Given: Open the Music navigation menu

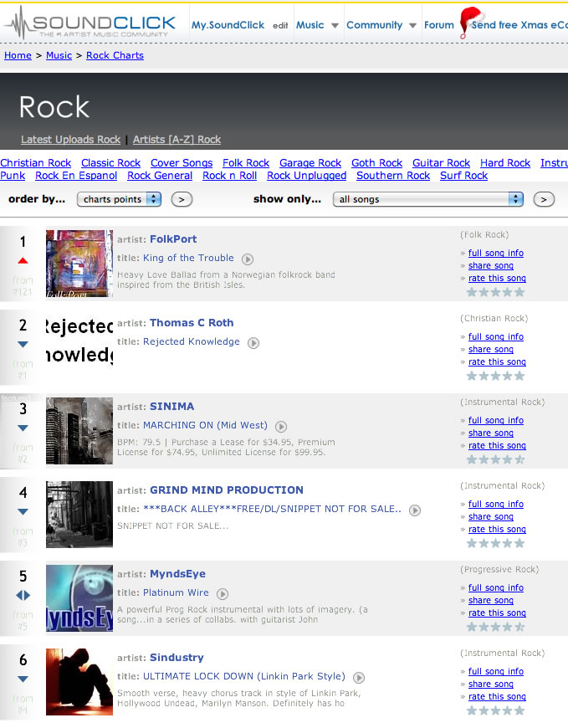Looking at the screenshot, I should pyautogui.click(x=310, y=25).
